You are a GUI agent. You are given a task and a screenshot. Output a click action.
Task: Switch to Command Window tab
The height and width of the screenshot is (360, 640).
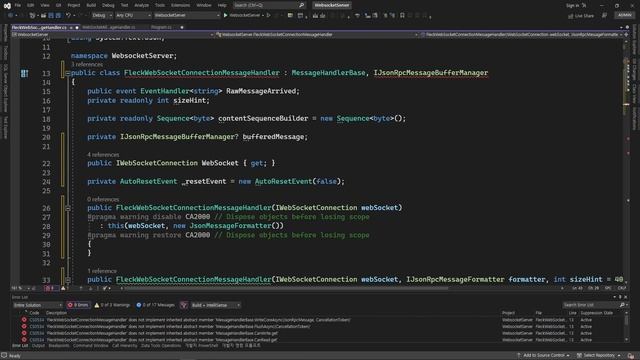91,346
